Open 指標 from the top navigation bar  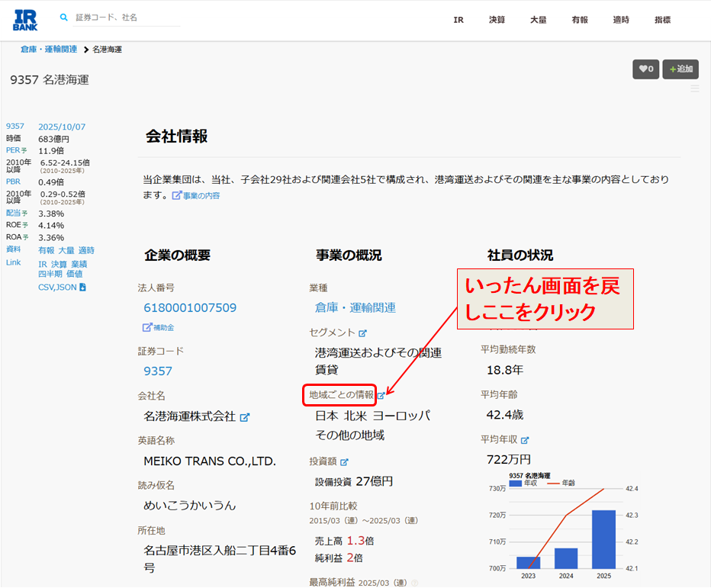pyautogui.click(x=662, y=21)
